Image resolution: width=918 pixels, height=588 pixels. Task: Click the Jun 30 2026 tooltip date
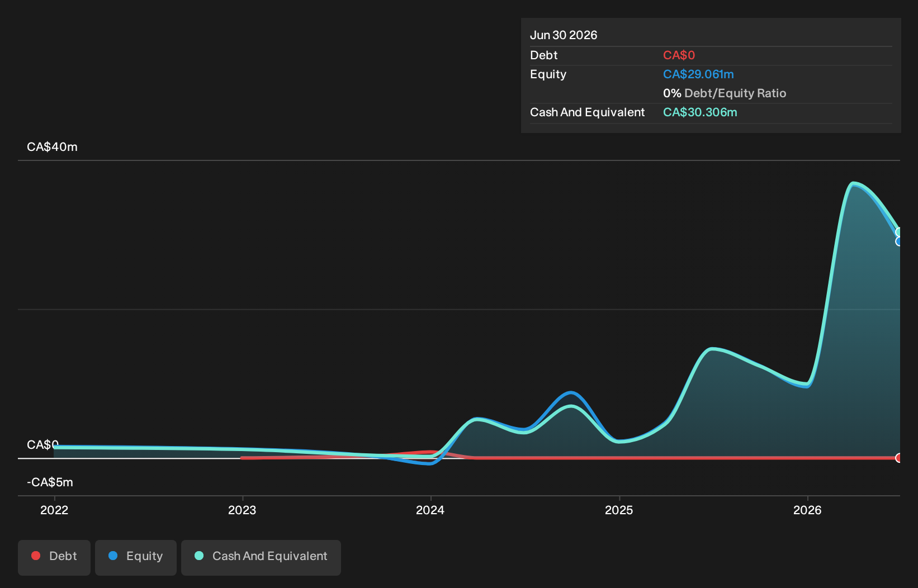click(x=564, y=35)
